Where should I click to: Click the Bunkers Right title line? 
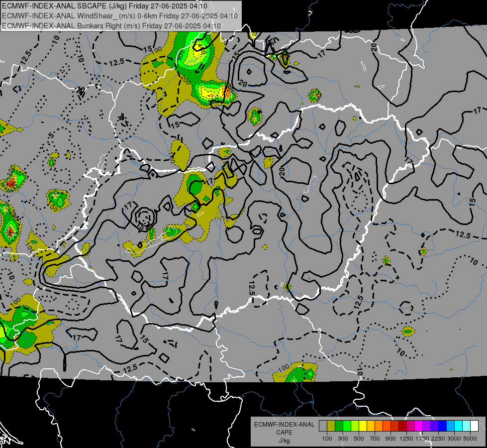click(x=111, y=26)
